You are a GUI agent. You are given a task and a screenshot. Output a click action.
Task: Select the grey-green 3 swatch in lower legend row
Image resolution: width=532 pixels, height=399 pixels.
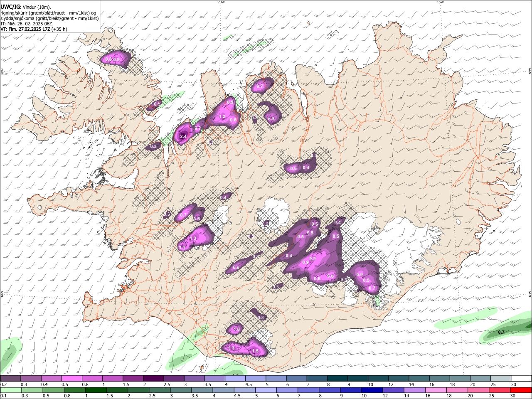180,390
